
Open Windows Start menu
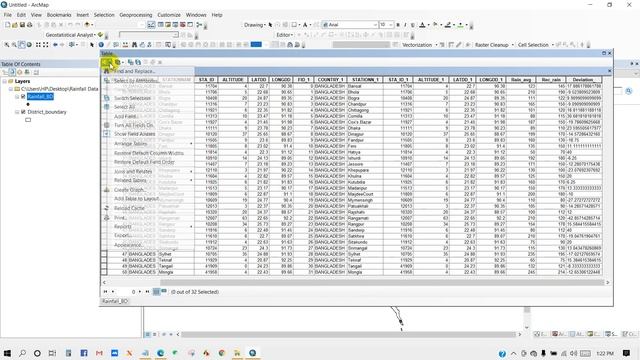[7, 353]
